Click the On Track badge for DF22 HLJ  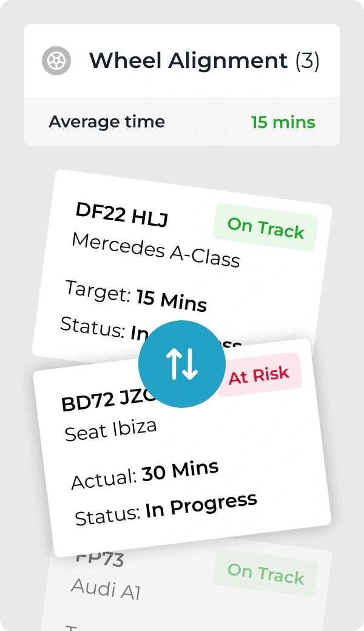pos(266,227)
